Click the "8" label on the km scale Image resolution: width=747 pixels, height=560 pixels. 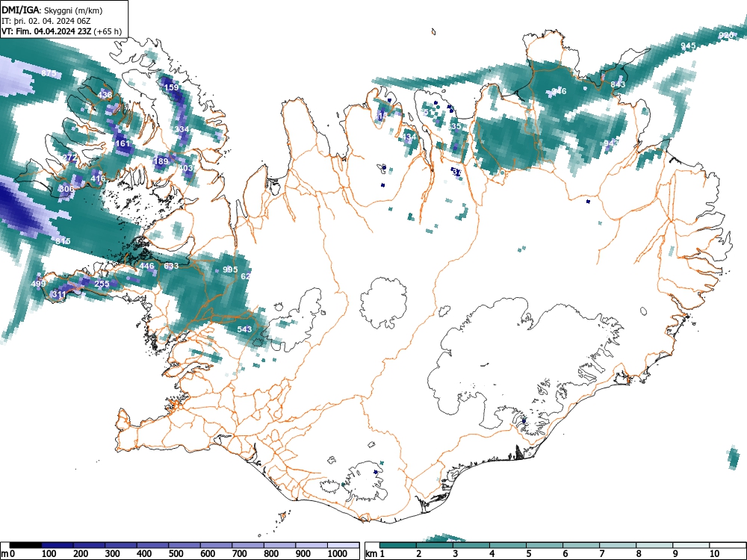639,554
